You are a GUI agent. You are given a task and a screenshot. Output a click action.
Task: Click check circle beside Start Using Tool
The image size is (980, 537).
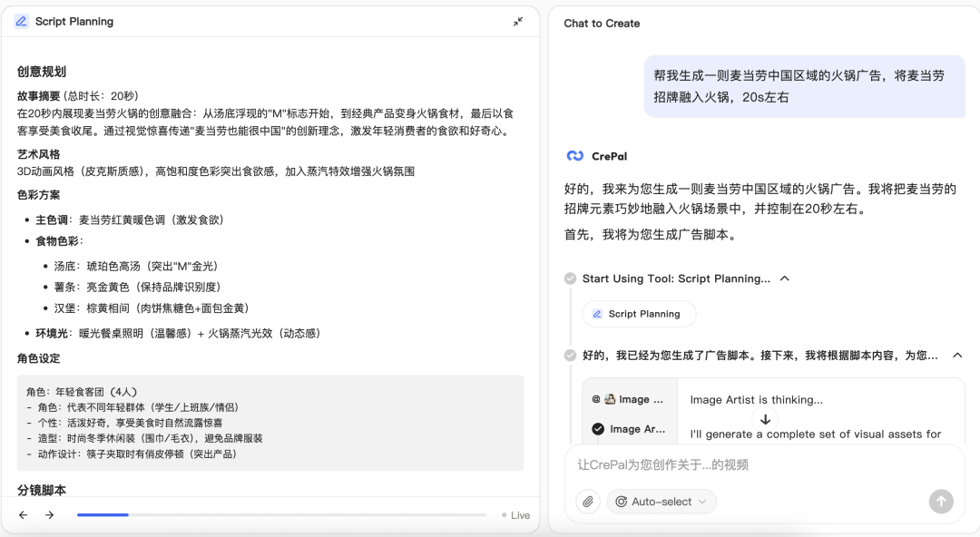(570, 278)
